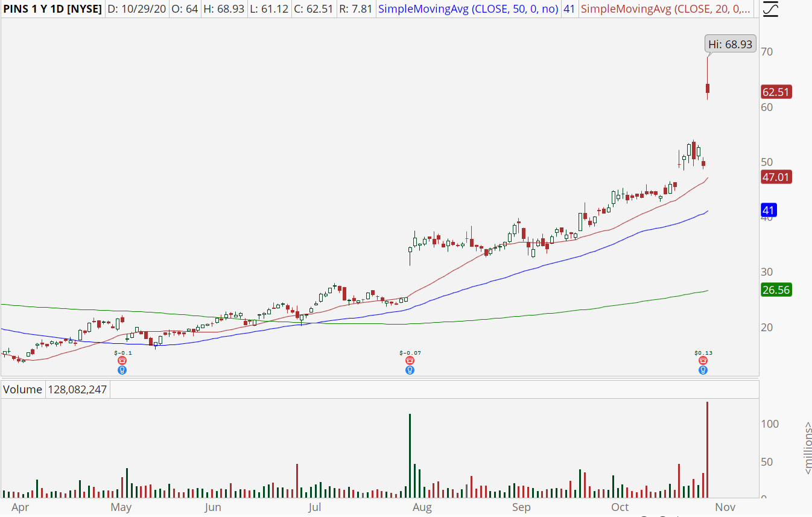This screenshot has height=517, width=812.
Task: Click the 30 price axis label
Action: click(767, 272)
